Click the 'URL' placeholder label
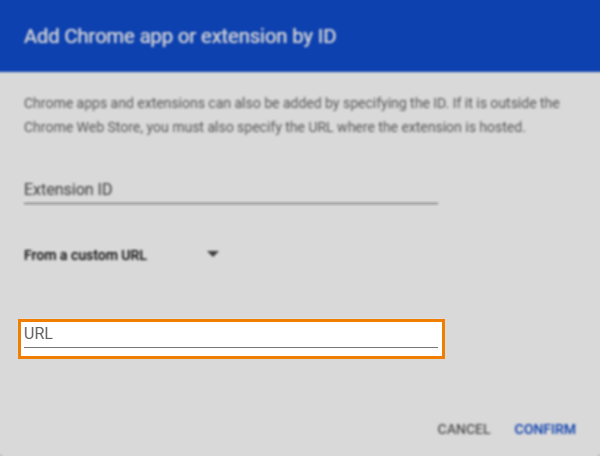This screenshot has width=600, height=456. click(38, 335)
